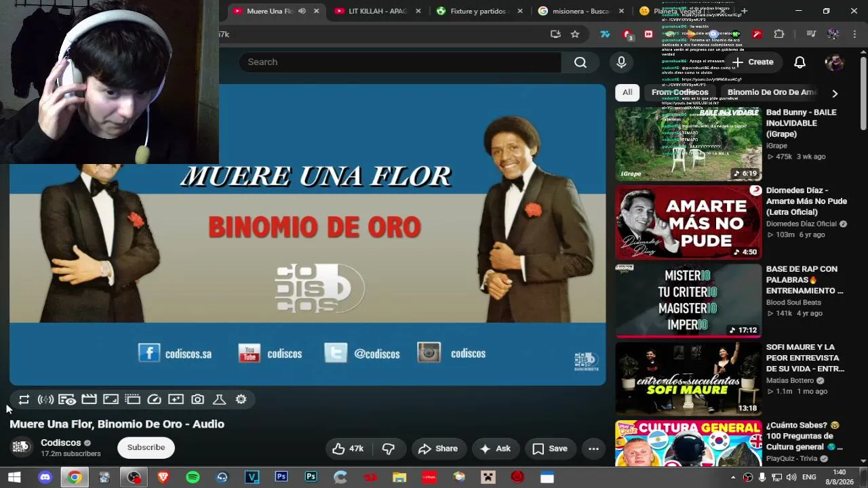
Task: Start voice search with the microphone
Action: 621,62
